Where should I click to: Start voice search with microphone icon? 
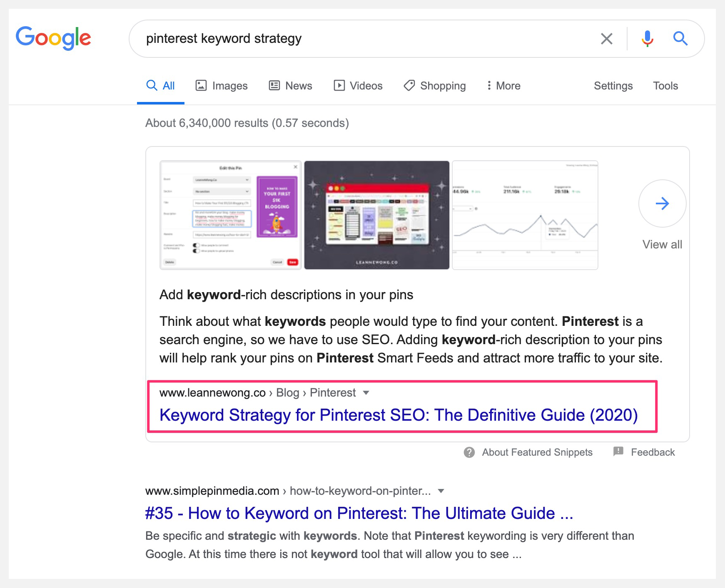[647, 39]
